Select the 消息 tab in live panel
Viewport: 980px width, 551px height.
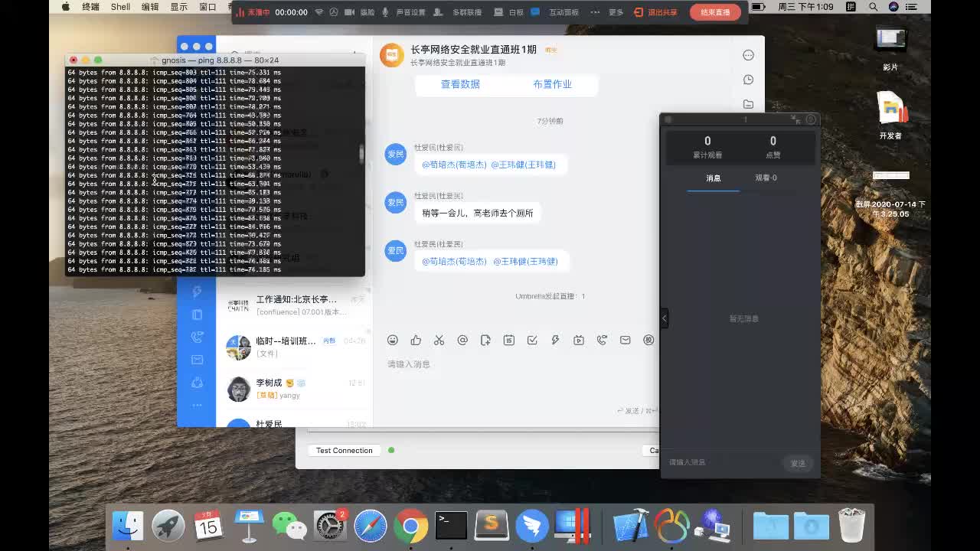pos(714,178)
